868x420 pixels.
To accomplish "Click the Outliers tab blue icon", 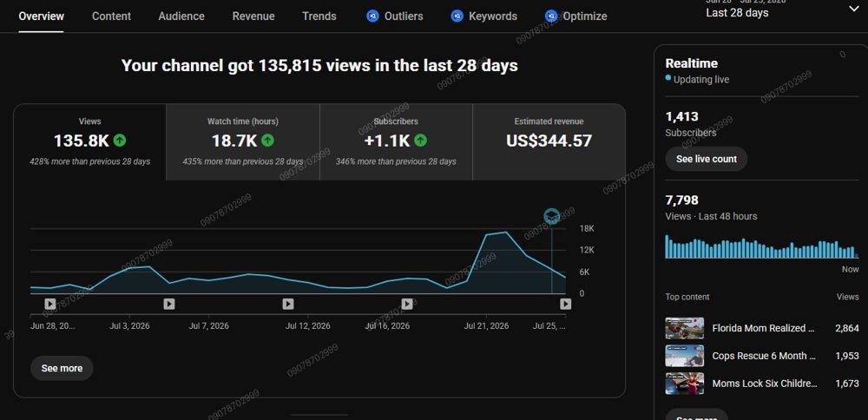I will click(x=372, y=16).
